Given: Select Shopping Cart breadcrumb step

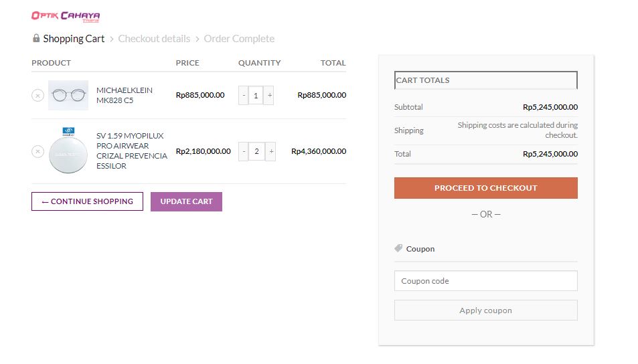Looking at the screenshot, I should (x=74, y=39).
